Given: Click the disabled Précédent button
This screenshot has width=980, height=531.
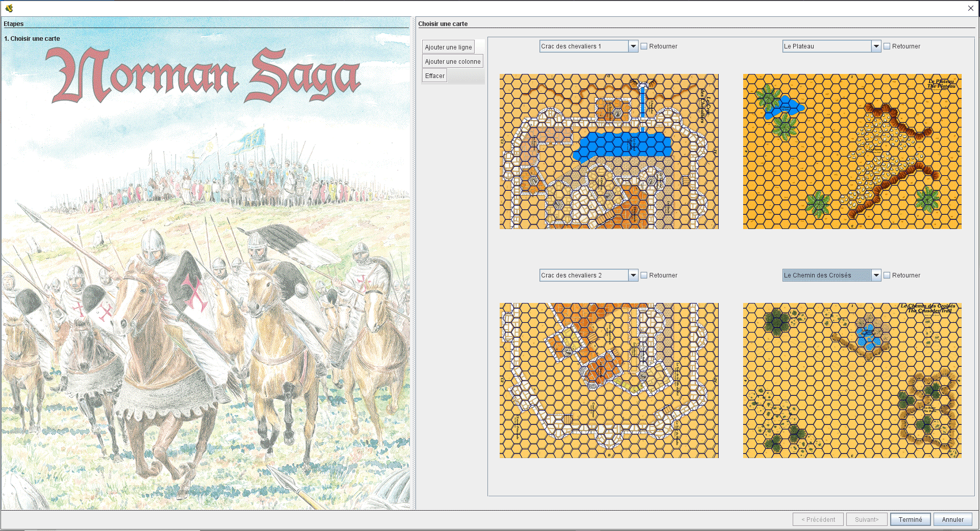Looking at the screenshot, I should pyautogui.click(x=818, y=519).
